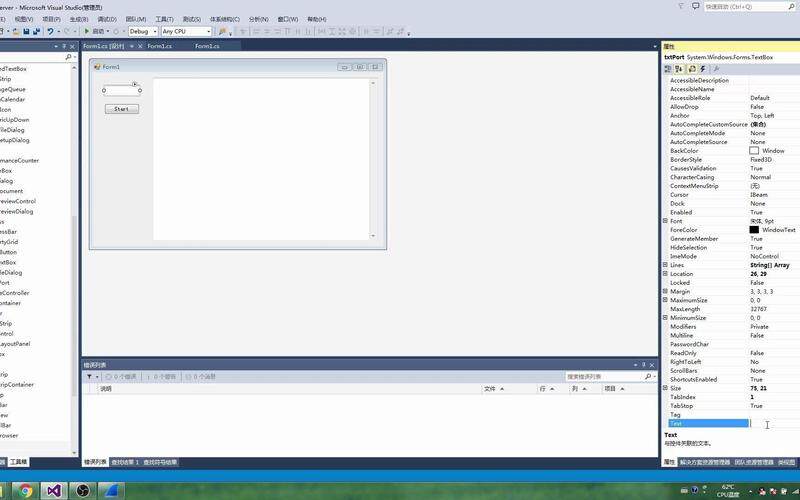Click the Text property value field
800x500 pixels.
774,423
